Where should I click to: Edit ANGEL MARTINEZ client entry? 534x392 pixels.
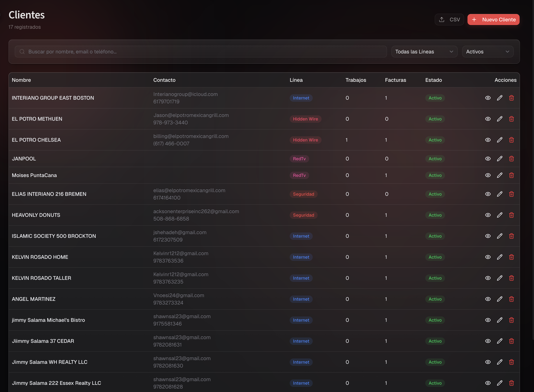pos(500,299)
